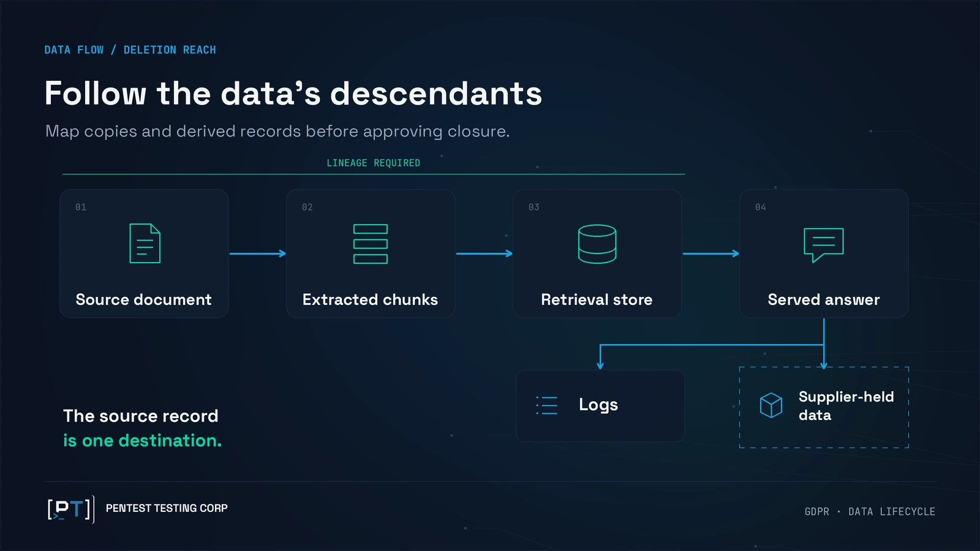The image size is (980, 551).
Task: Click the subtitle starting 'Map copies and derived'
Action: coord(277,131)
